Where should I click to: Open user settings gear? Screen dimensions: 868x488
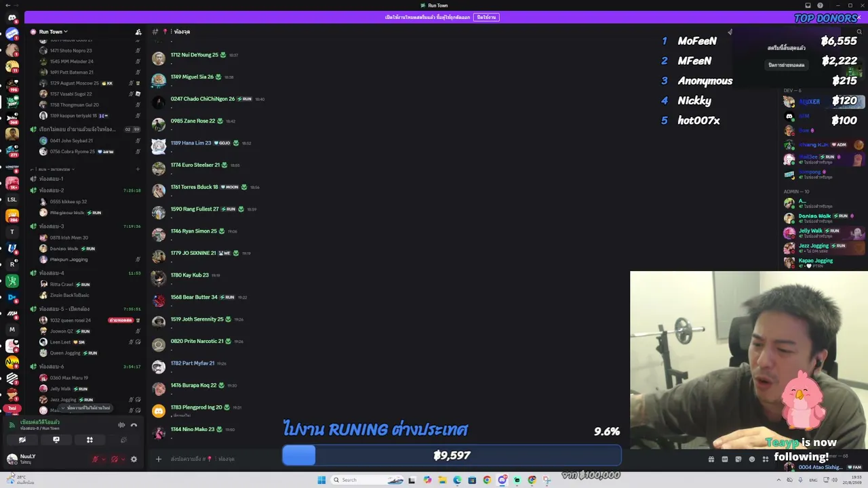coord(134,460)
